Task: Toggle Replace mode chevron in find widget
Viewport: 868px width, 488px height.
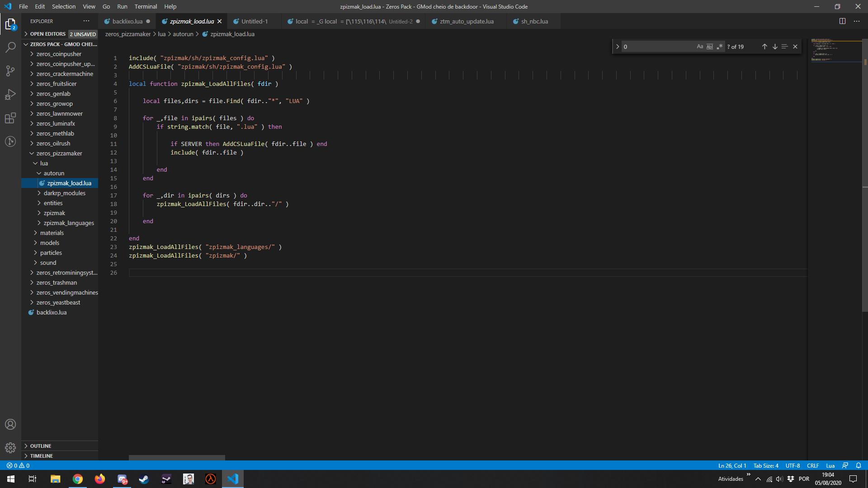Action: point(617,47)
